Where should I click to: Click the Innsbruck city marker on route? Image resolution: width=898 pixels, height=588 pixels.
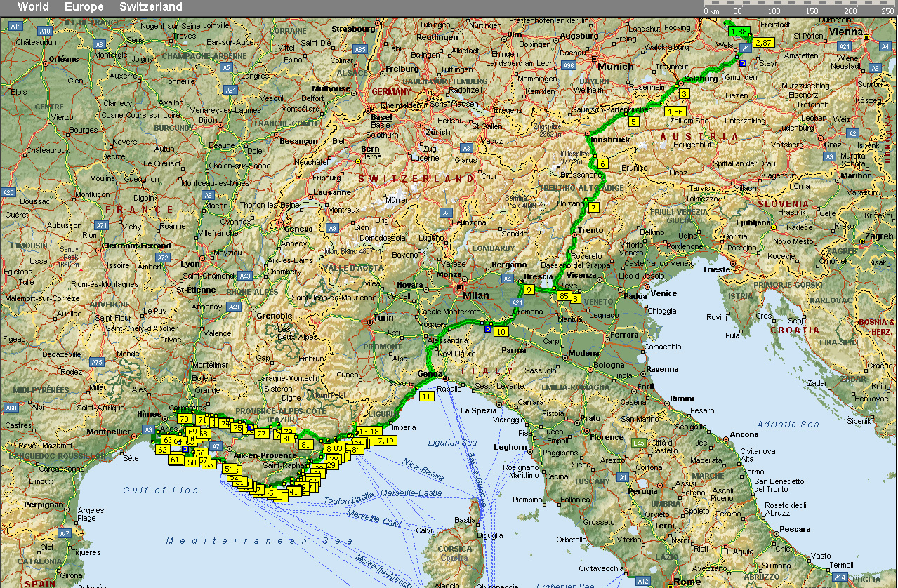click(x=588, y=133)
